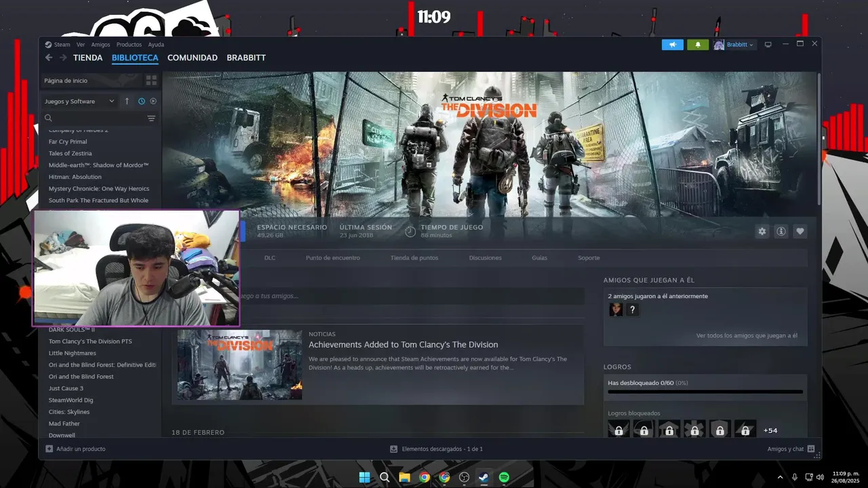Image resolution: width=868 pixels, height=488 pixels.
Task: Select Tales of Zestiria in library list
Action: click(70, 153)
